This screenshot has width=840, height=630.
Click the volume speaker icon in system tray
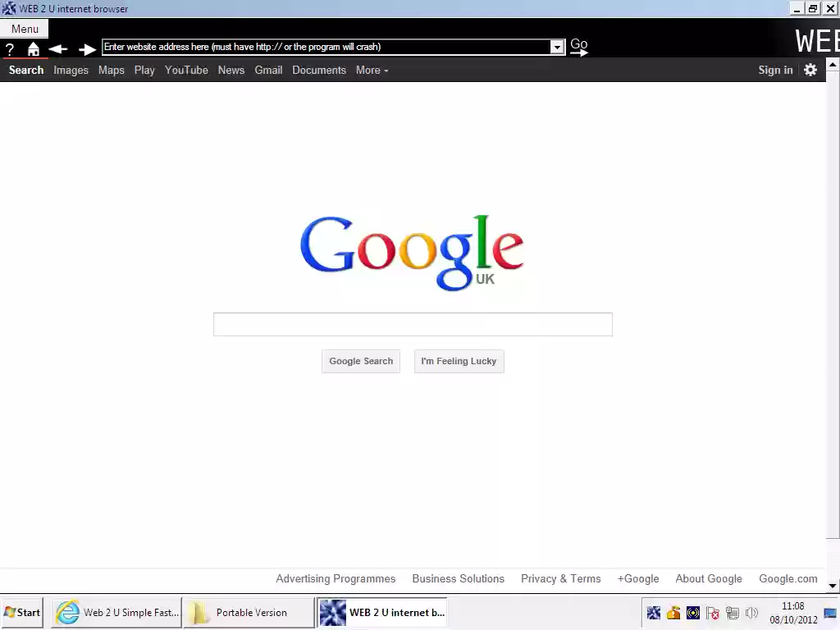751,613
